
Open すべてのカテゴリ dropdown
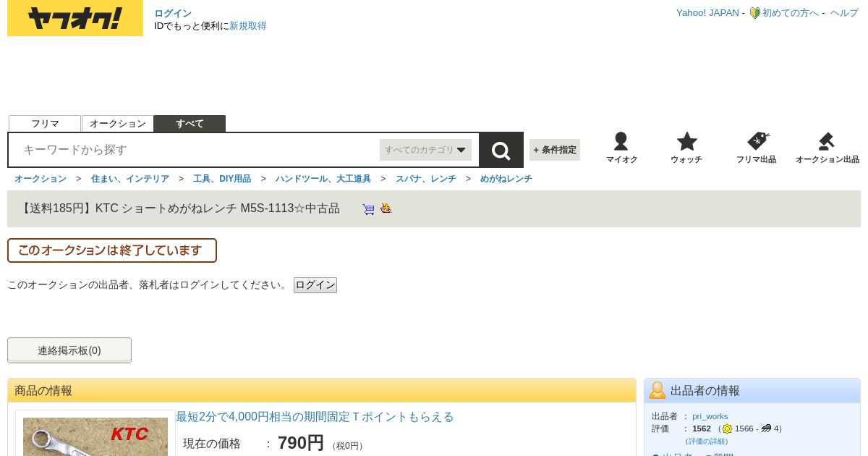coord(425,150)
